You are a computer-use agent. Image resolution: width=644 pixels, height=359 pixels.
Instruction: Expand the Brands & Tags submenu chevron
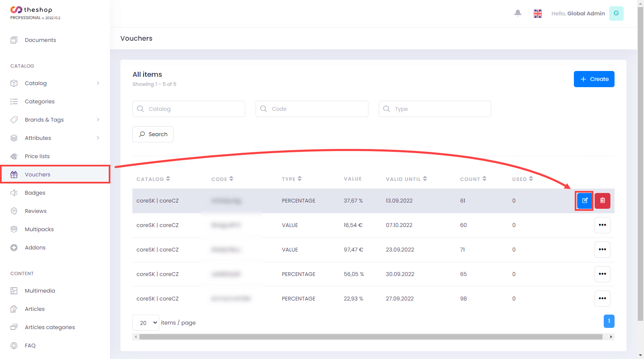coord(98,120)
